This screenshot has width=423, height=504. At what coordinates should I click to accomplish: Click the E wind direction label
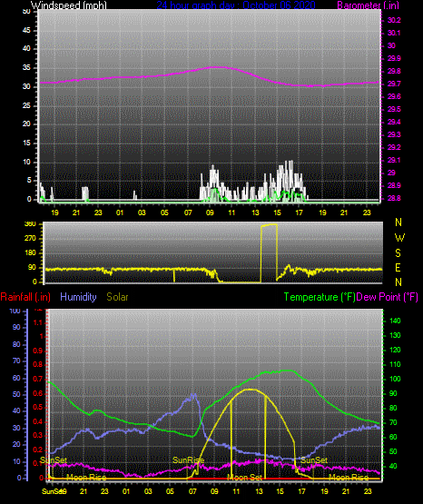[x=398, y=268]
